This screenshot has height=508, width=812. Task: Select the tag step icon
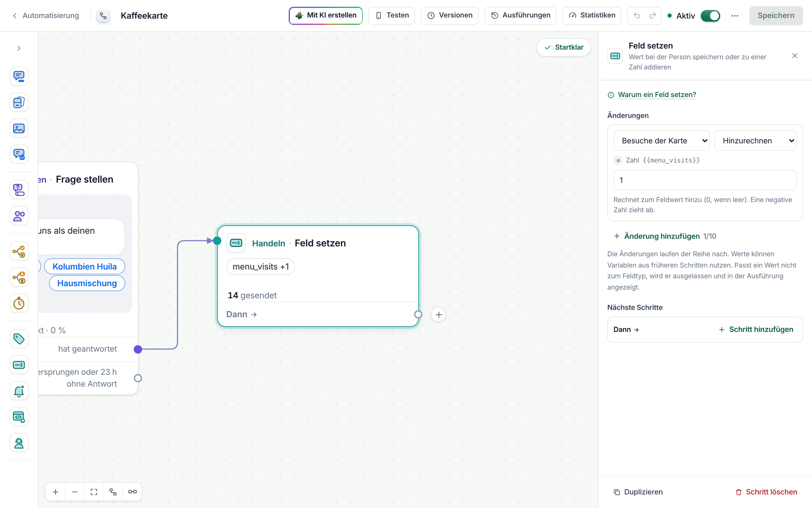[x=19, y=339]
